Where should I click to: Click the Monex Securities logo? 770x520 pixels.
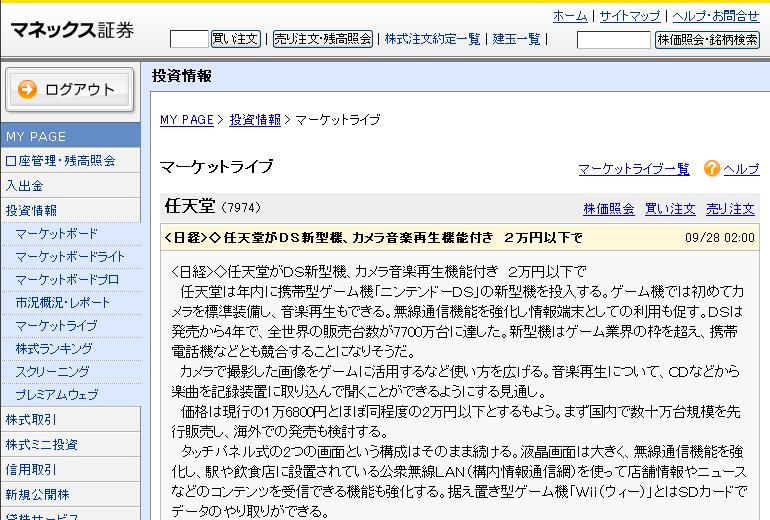[x=71, y=29]
